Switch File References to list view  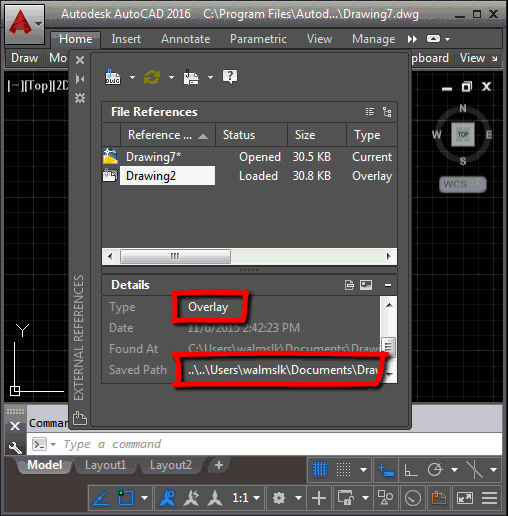point(370,112)
